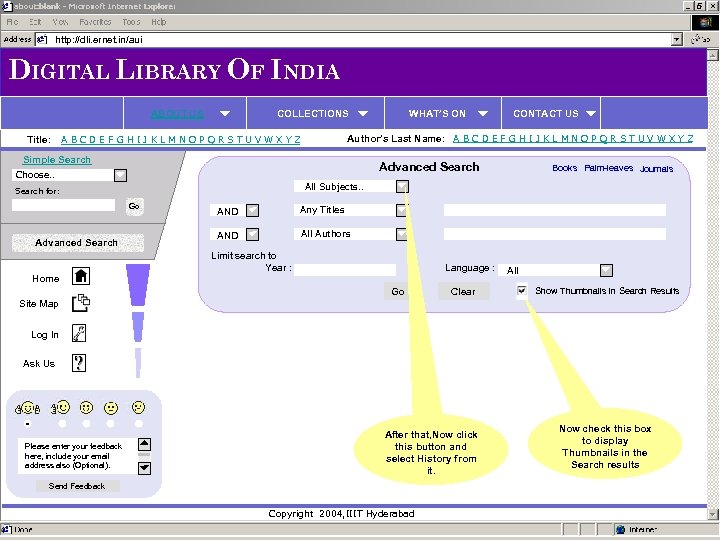Click the page icon in address bar
Screen dimensions: 720x540
tap(42, 39)
